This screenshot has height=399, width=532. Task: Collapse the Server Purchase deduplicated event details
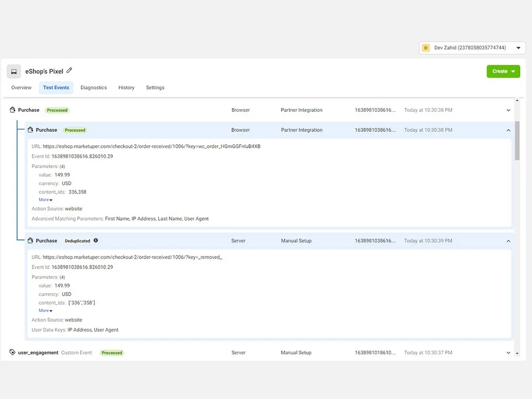[x=508, y=241]
